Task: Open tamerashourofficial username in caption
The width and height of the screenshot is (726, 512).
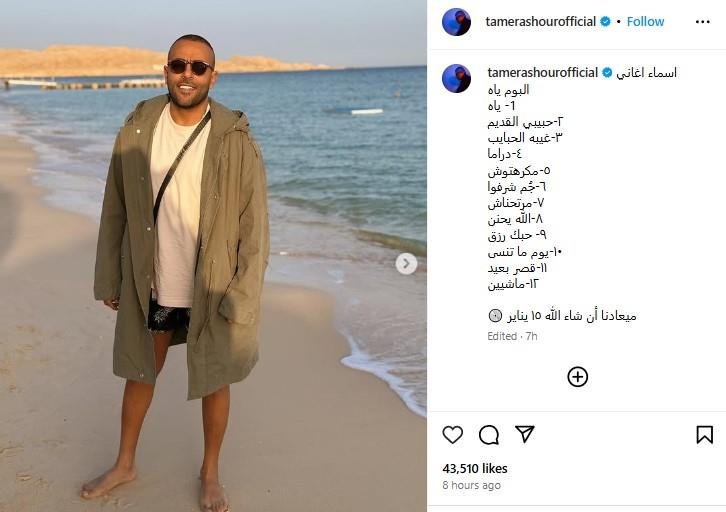Action: click(543, 73)
